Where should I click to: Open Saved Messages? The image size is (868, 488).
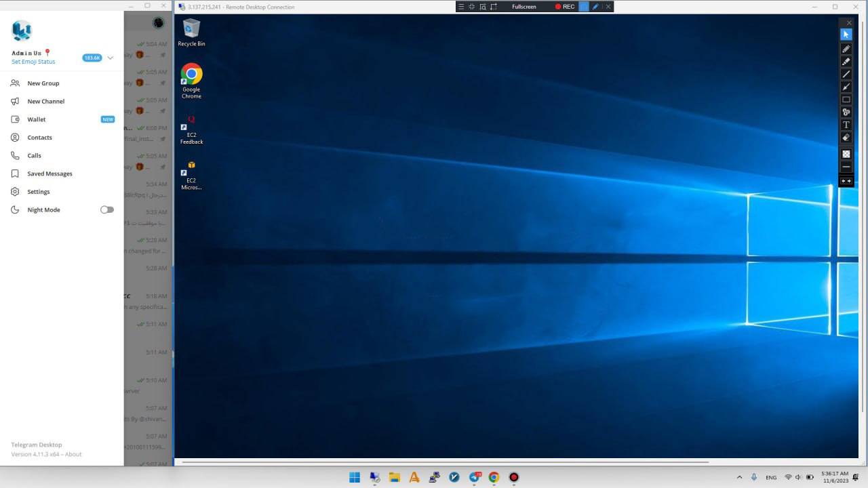pos(50,174)
